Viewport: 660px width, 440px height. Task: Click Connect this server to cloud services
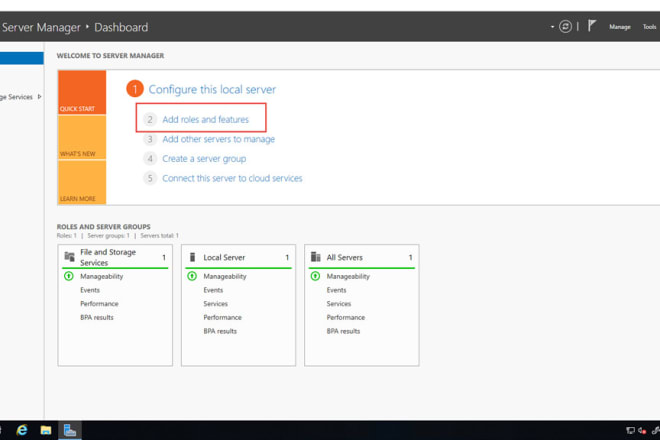pos(232,179)
